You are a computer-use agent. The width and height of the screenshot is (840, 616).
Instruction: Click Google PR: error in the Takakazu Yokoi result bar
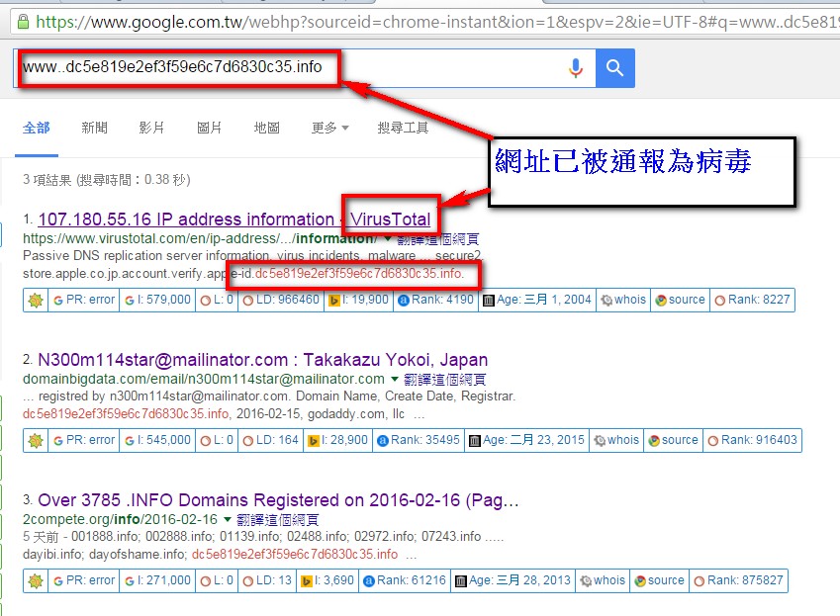point(84,440)
